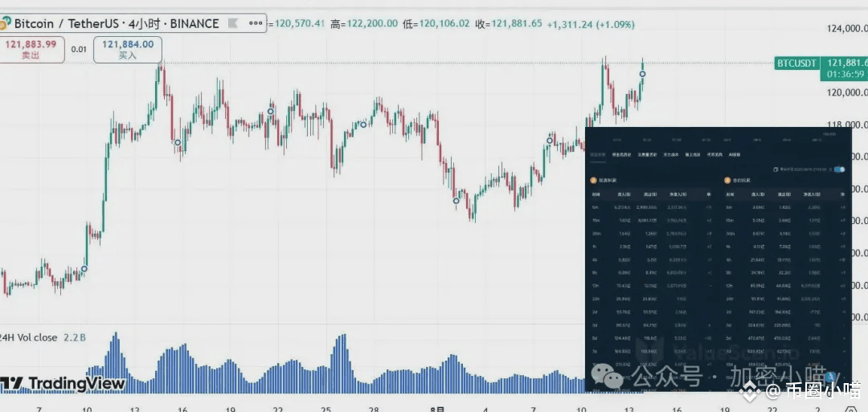The width and height of the screenshot is (868, 412).
Task: Click the BTCUSDT price label on the price axis
Action: [x=797, y=63]
